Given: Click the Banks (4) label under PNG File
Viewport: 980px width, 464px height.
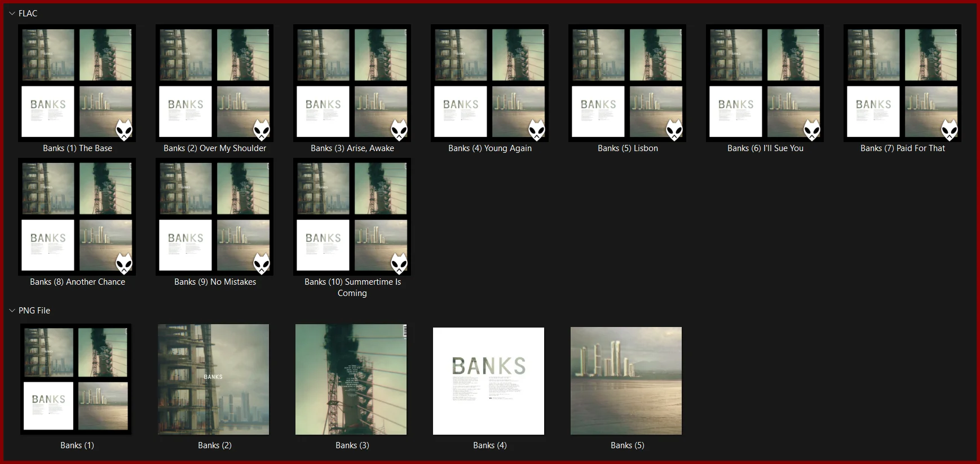Looking at the screenshot, I should point(490,445).
